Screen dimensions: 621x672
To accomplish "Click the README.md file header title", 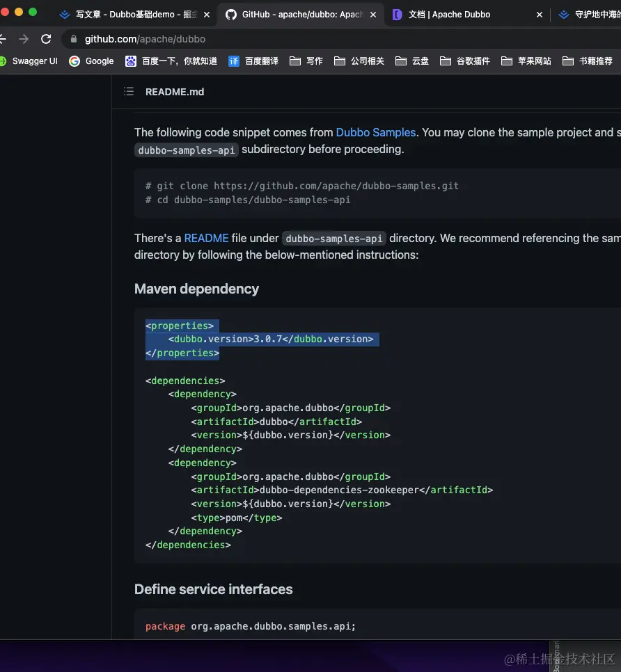I will pos(175,92).
